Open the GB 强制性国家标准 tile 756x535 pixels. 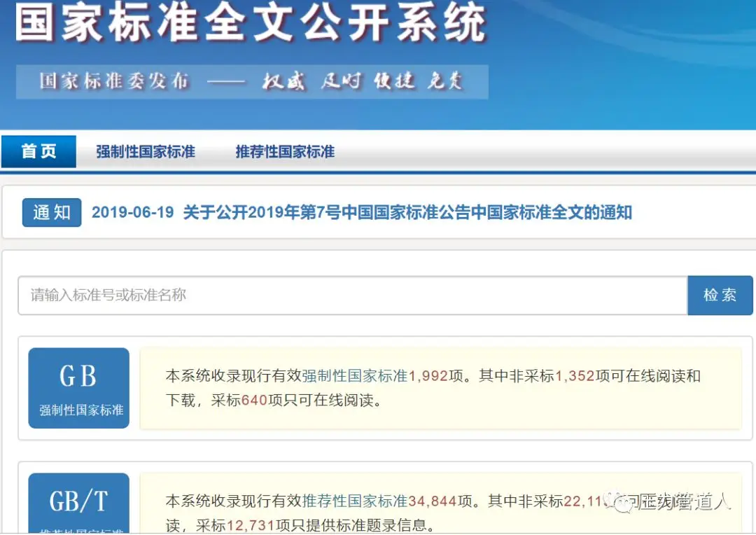click(78, 388)
